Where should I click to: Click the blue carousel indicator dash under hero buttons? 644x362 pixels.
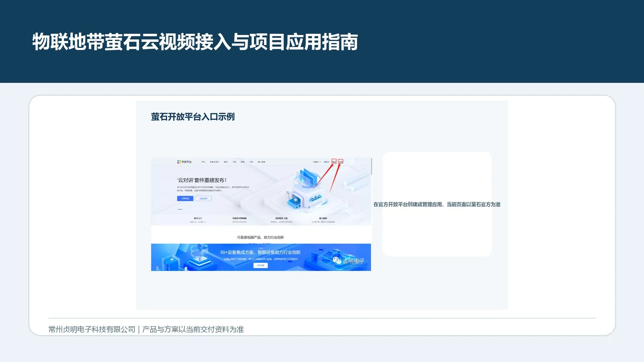(180, 209)
